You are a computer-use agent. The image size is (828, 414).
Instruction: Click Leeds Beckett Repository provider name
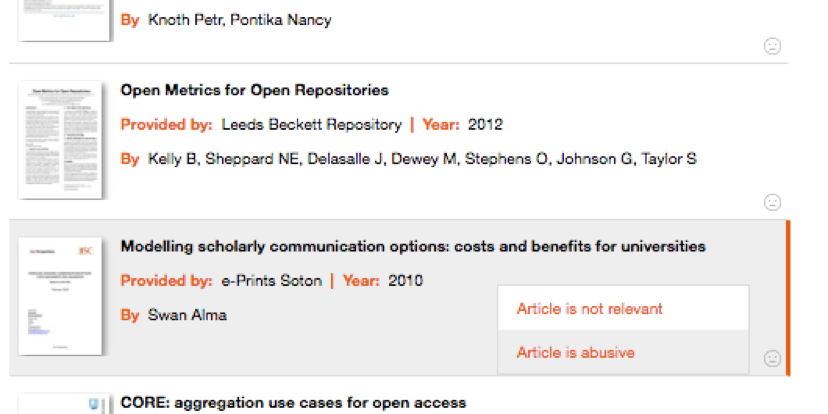click(x=311, y=125)
